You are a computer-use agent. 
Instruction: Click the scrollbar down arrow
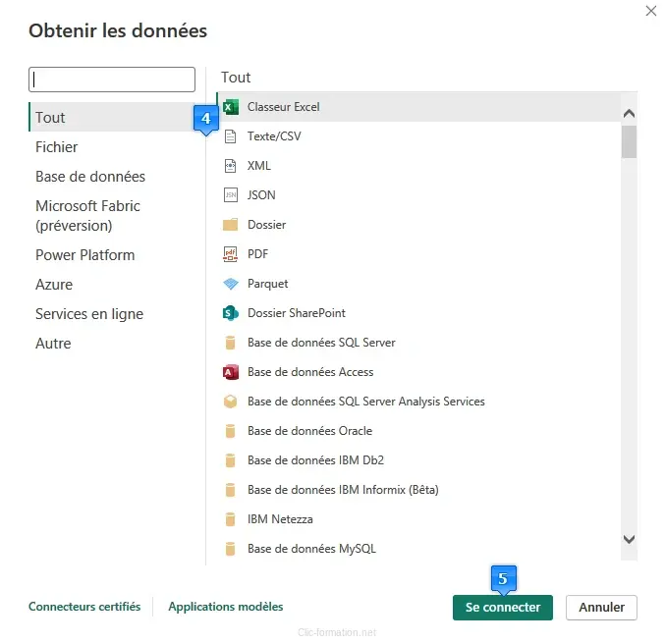tap(630, 539)
